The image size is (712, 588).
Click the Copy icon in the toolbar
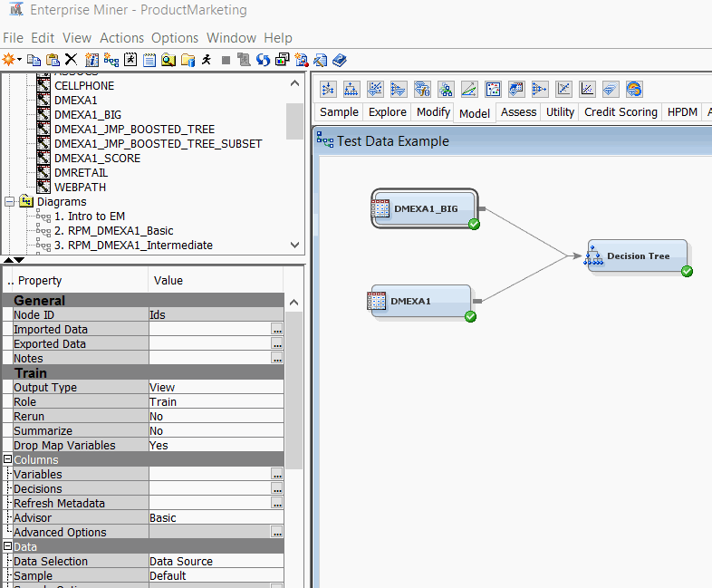34,60
